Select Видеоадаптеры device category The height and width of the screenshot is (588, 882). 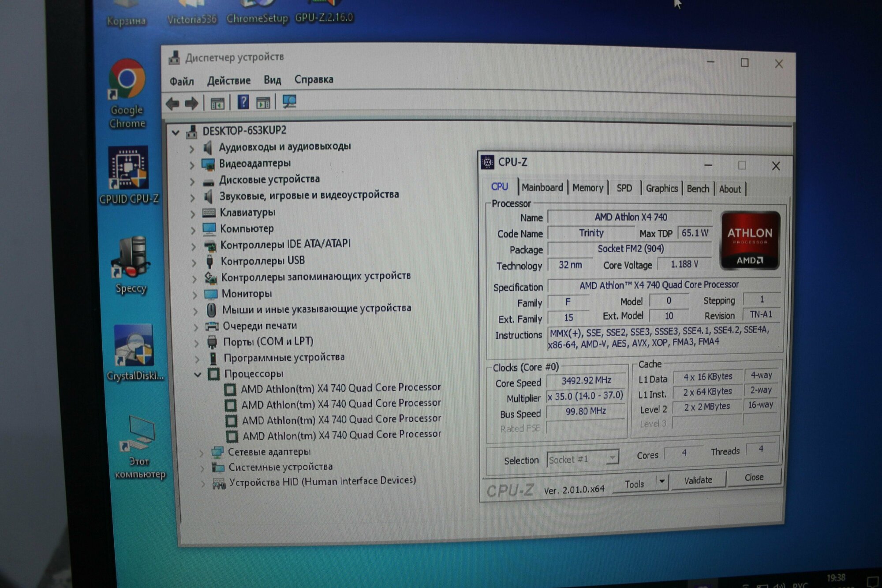254,163
